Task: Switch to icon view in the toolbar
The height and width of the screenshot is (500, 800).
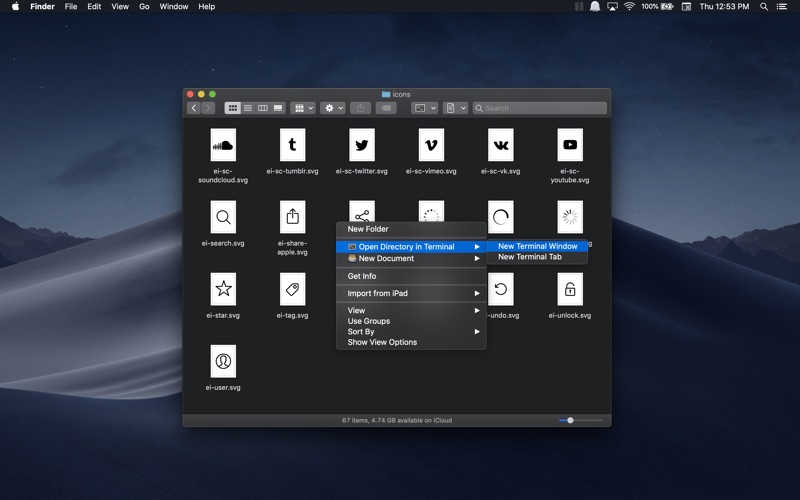Action: (232, 108)
